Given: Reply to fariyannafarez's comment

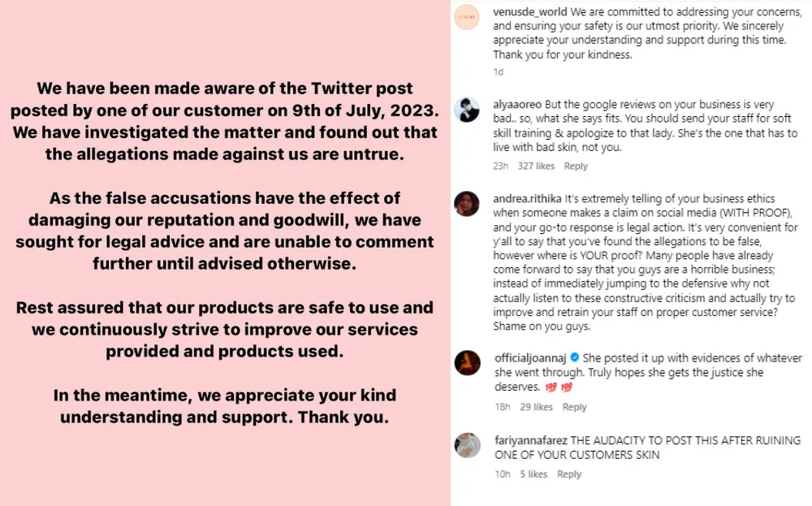Looking at the screenshot, I should pos(569,474).
